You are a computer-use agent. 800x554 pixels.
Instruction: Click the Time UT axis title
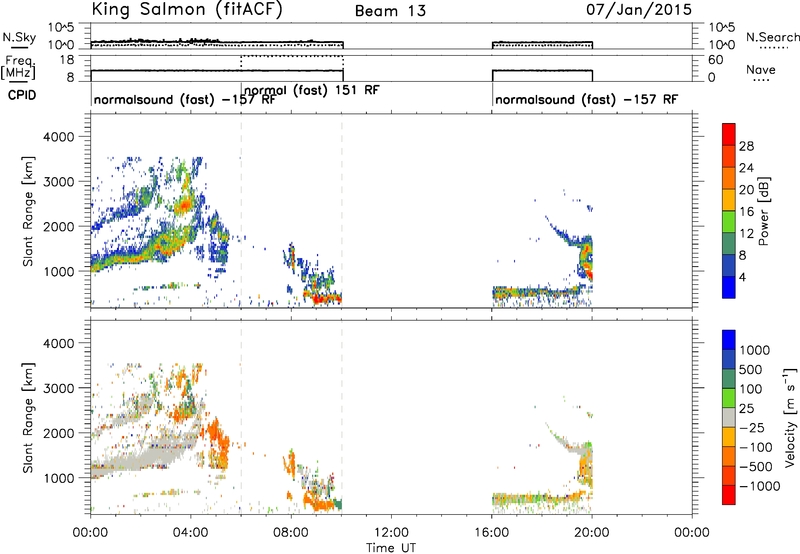point(391,548)
